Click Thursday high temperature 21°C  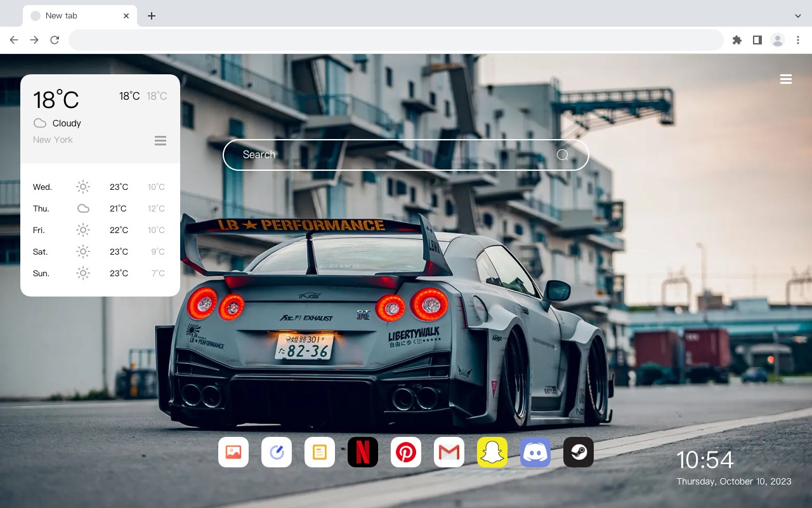[118, 208]
